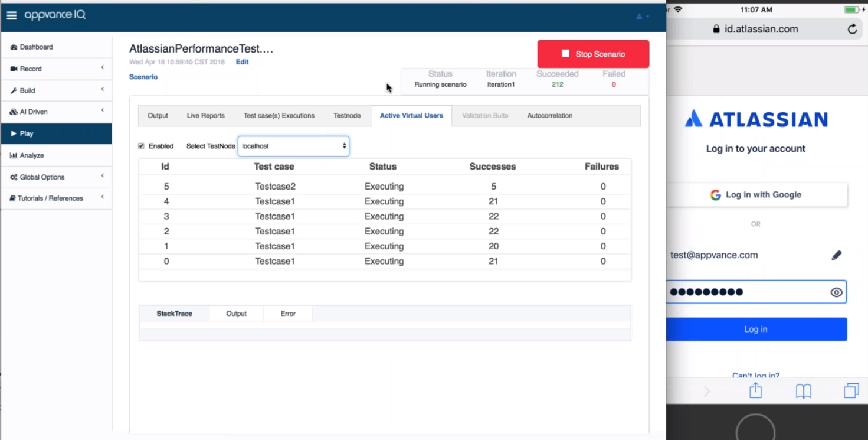Open the Play sidebar menu item
The image size is (868, 440).
pos(57,133)
